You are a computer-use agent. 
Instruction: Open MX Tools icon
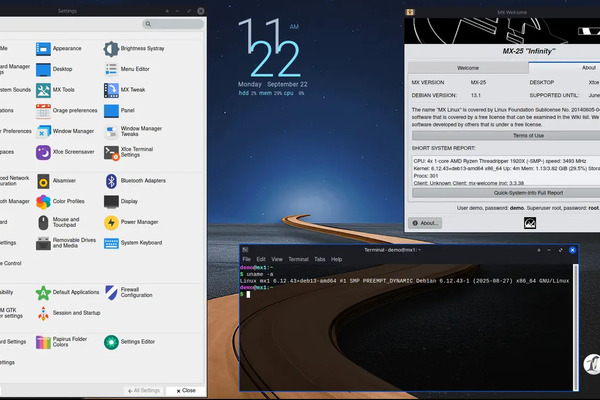43,90
